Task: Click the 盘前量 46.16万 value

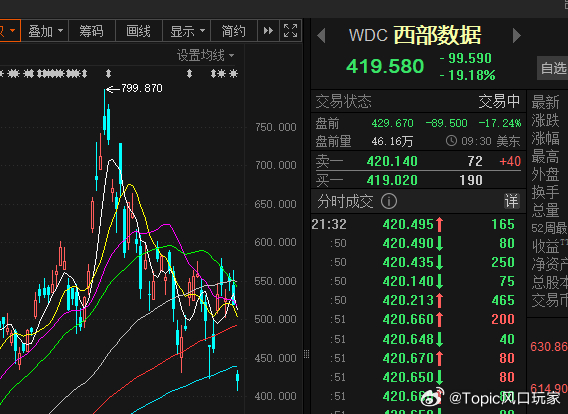Action: (x=392, y=141)
